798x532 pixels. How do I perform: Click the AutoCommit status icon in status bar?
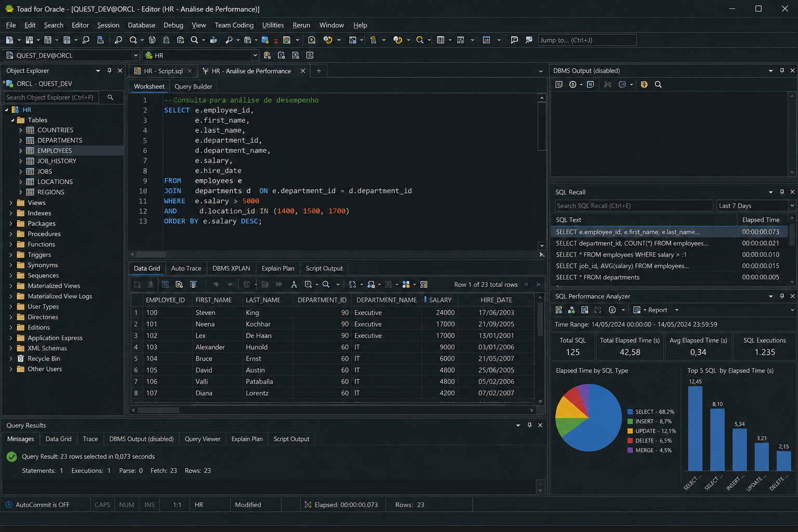coord(9,504)
